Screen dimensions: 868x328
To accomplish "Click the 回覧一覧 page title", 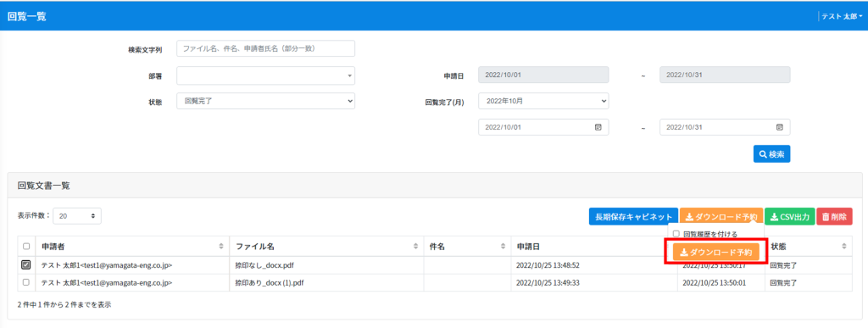I will coord(26,16).
